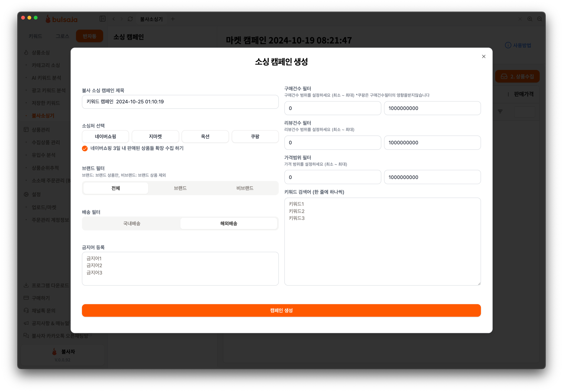Edit the 가격범위 minimum value field
Image resolution: width=563 pixels, height=392 pixels.
pyautogui.click(x=333, y=177)
